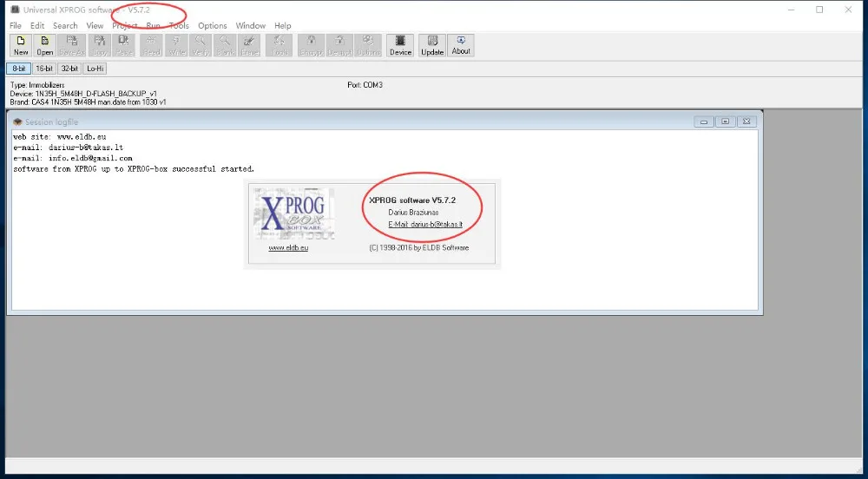
Task: Click the Verify toolbar icon
Action: click(201, 45)
